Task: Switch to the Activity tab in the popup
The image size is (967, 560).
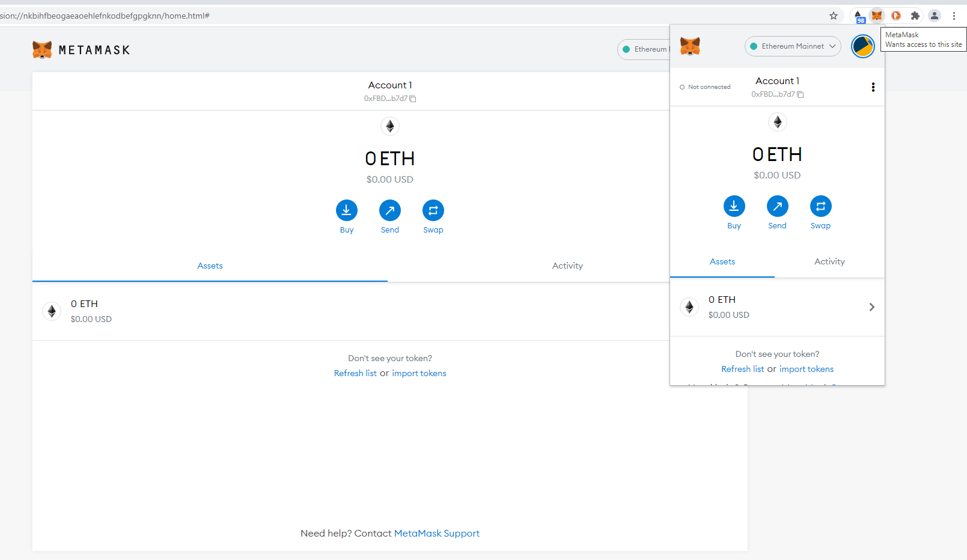Action: tap(829, 262)
